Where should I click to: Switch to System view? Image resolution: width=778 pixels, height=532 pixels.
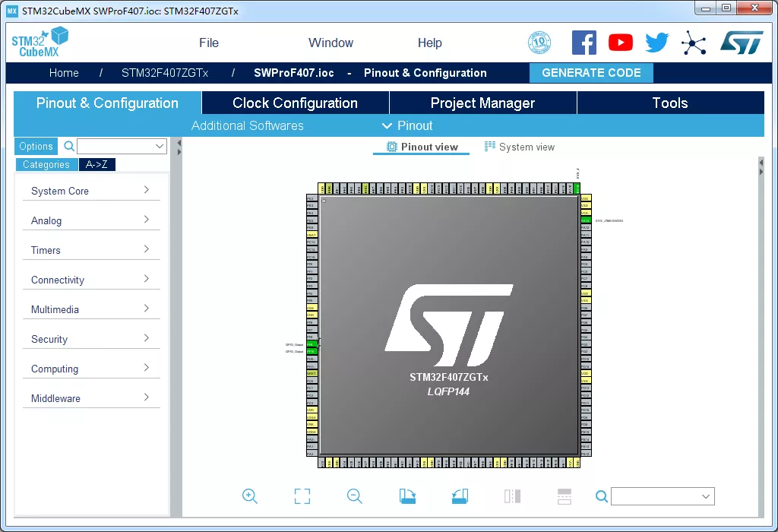point(520,147)
